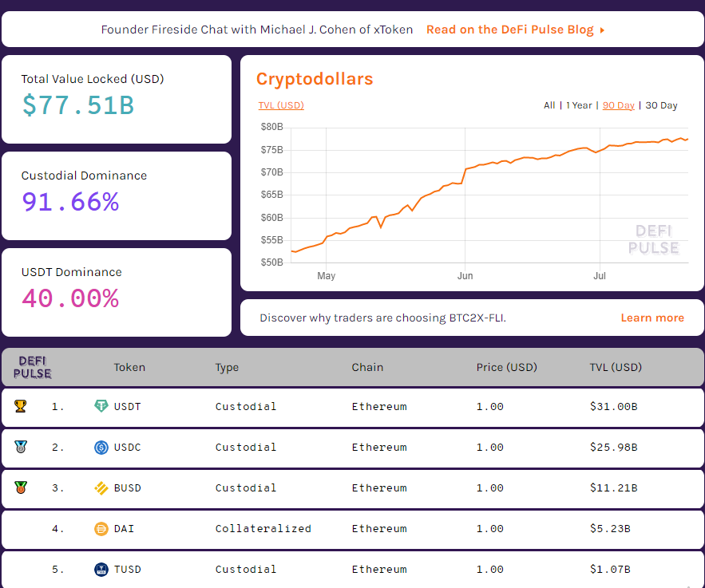This screenshot has width=705, height=588.
Task: Click the BTC2X-FLI promo banner text
Action: pyautogui.click(x=382, y=318)
